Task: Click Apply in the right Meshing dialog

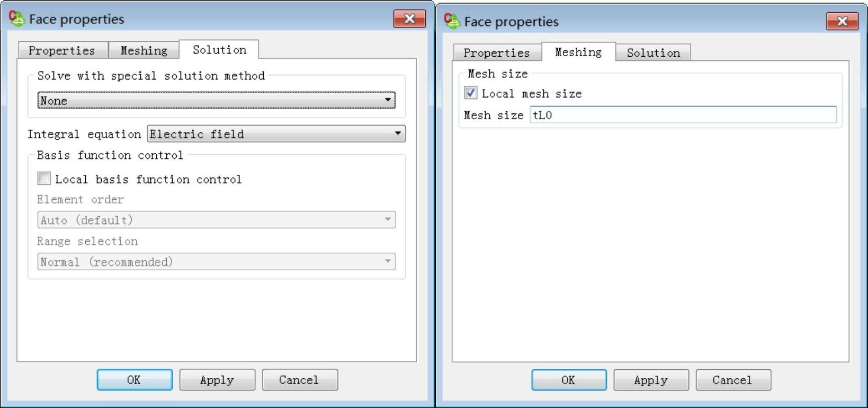Action: [651, 380]
